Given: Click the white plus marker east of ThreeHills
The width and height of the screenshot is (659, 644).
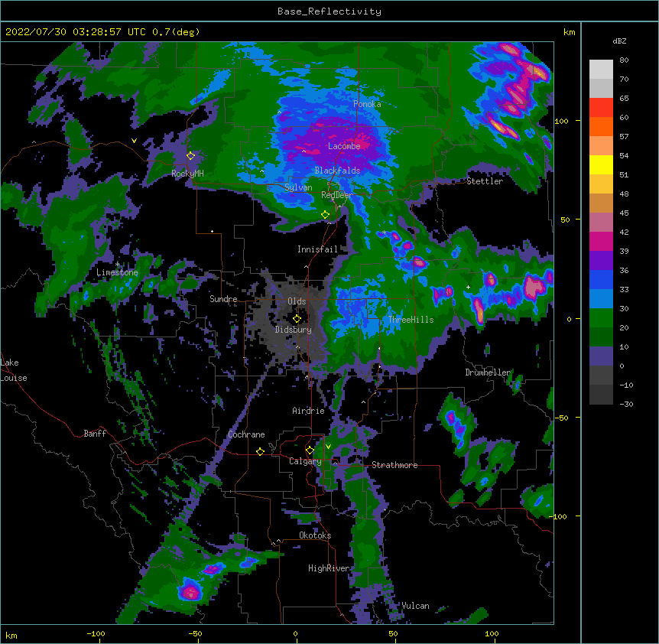Looking at the screenshot, I should (x=468, y=287).
